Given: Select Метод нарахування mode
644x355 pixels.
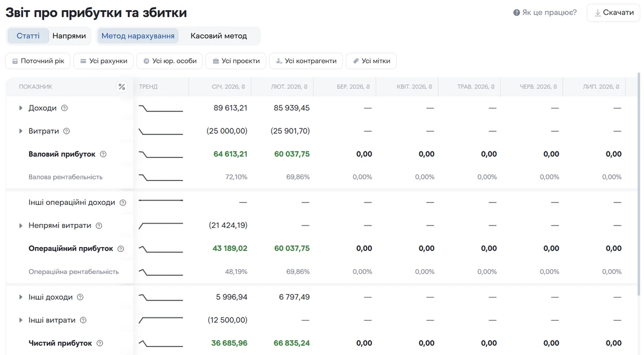Looking at the screenshot, I should coord(138,36).
